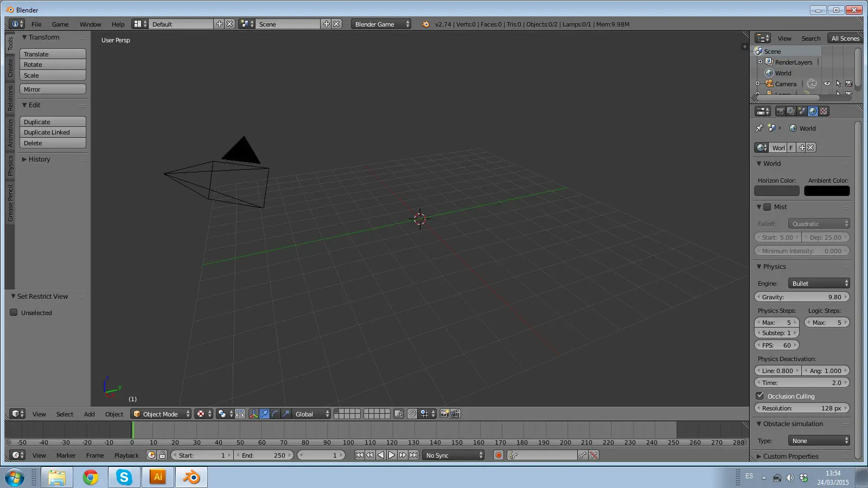Click the Horizon Color swatch

(x=777, y=191)
